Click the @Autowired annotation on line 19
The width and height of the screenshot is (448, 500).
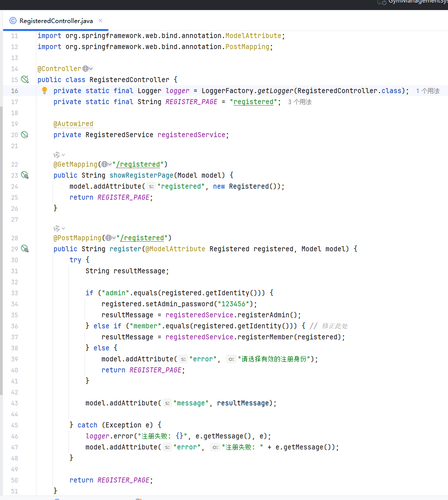[x=73, y=124]
